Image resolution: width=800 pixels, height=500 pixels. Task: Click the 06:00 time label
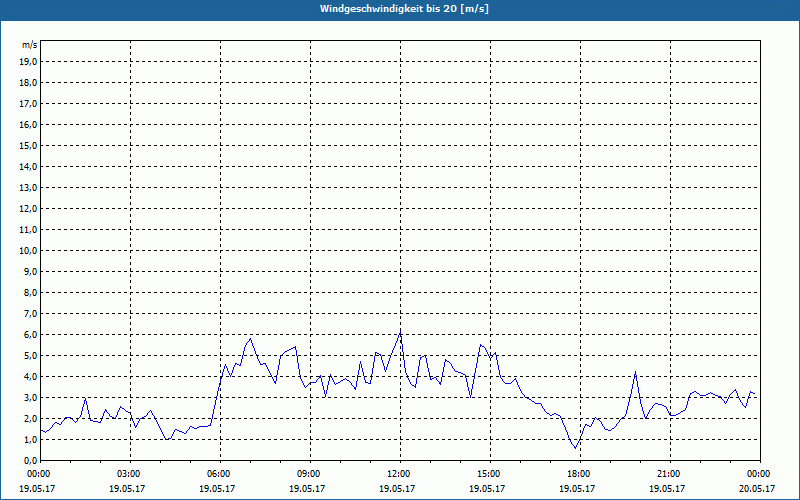[x=219, y=474]
